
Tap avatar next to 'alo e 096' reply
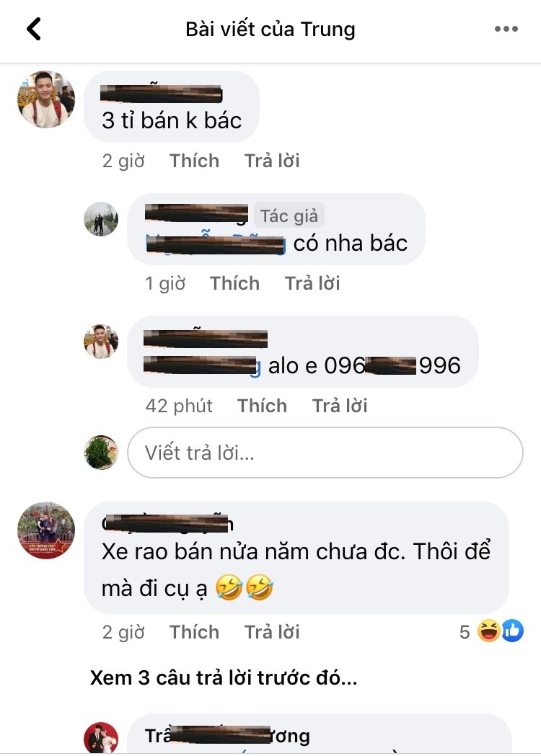tap(101, 342)
